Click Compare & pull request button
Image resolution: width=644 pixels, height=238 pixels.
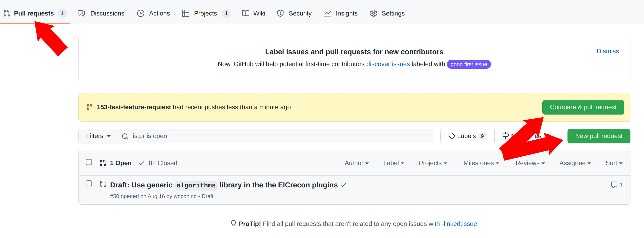[583, 107]
